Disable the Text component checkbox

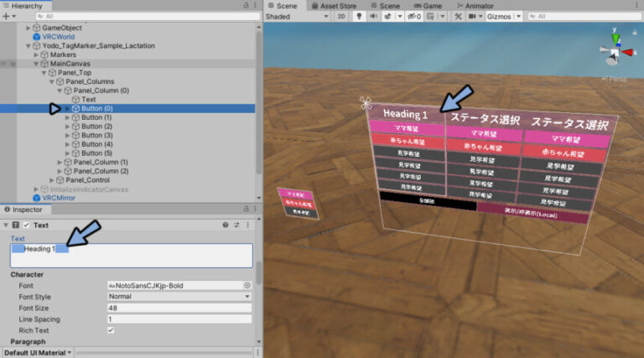(26, 225)
